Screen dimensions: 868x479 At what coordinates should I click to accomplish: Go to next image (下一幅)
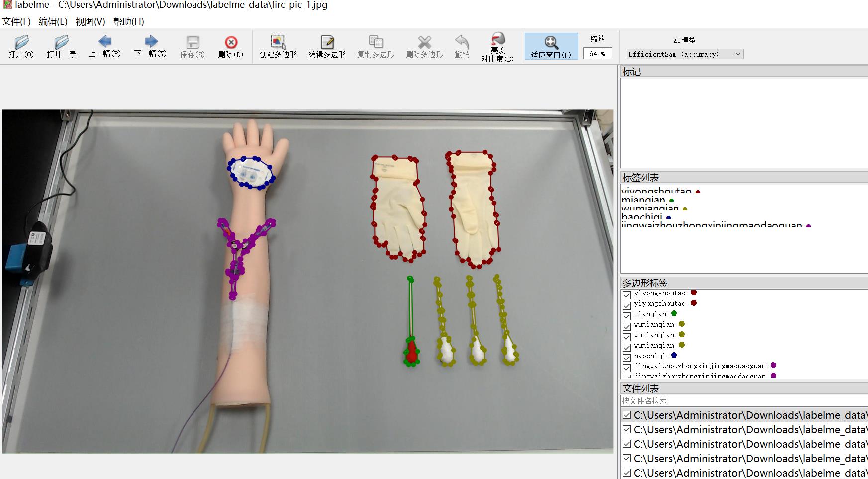tap(150, 47)
